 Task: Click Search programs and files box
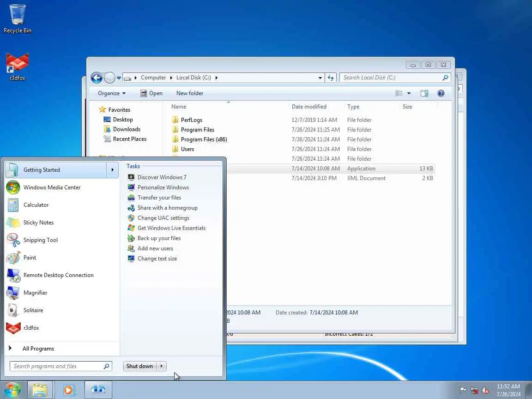coord(61,366)
